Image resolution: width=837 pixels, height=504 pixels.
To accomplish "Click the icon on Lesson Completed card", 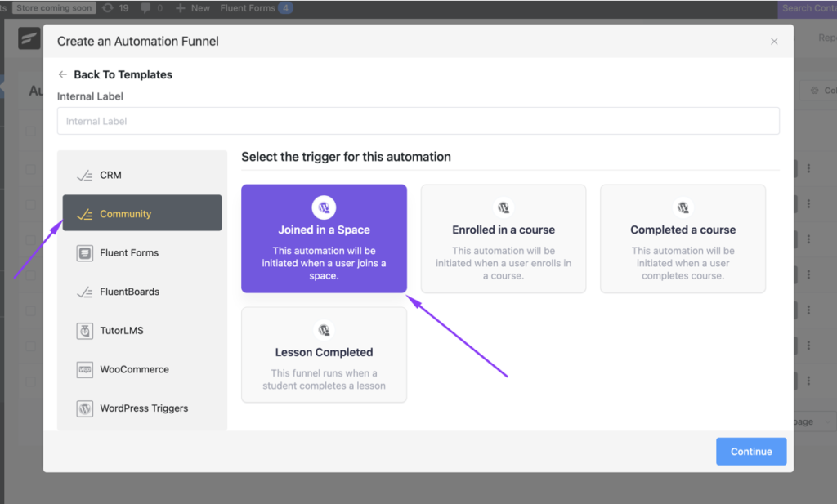I will [x=324, y=330].
